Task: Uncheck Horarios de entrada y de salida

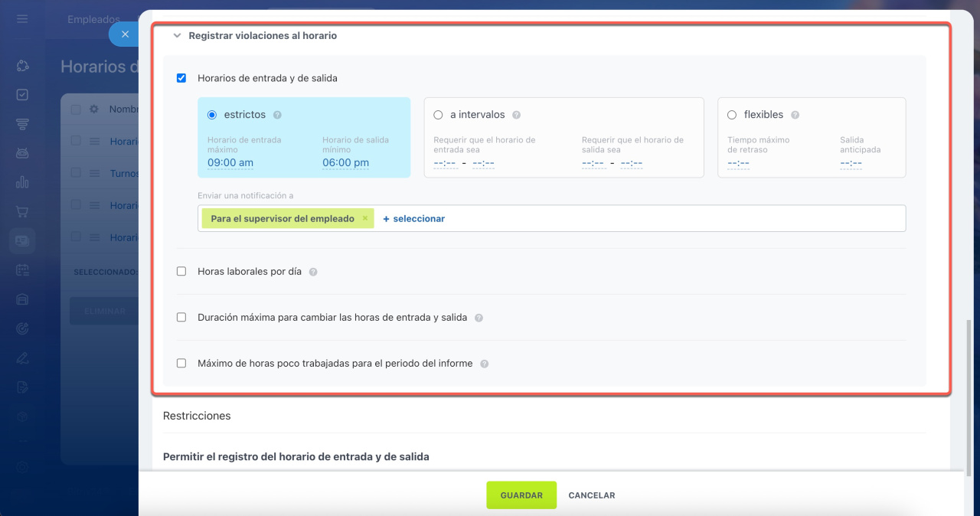Action: (181, 78)
